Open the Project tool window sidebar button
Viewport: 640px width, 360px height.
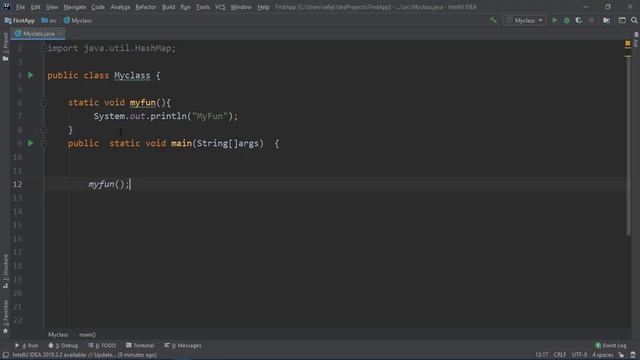click(5, 47)
